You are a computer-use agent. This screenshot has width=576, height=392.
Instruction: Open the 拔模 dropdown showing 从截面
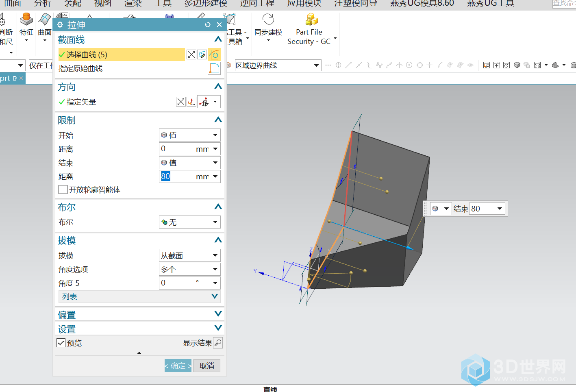pos(190,255)
